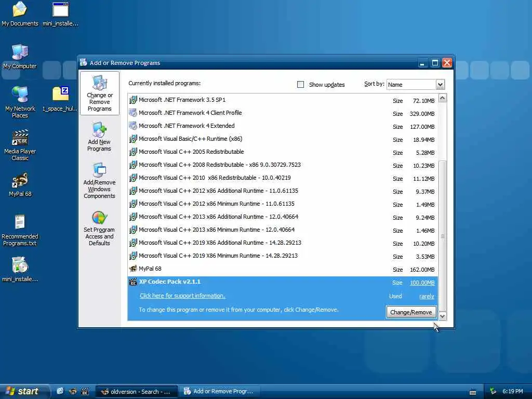Image resolution: width=532 pixels, height=399 pixels.
Task: Click the XP Codec Pack clapperboard icon
Action: (133, 282)
